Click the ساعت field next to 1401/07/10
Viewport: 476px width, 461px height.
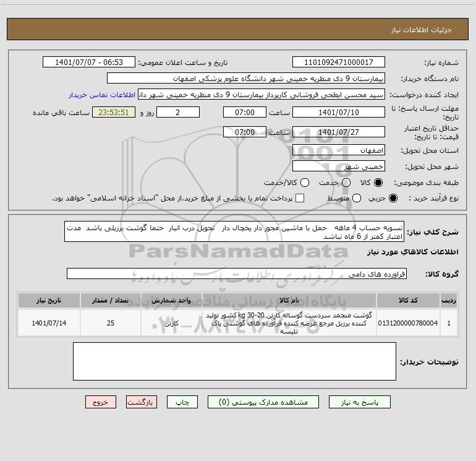click(x=245, y=112)
